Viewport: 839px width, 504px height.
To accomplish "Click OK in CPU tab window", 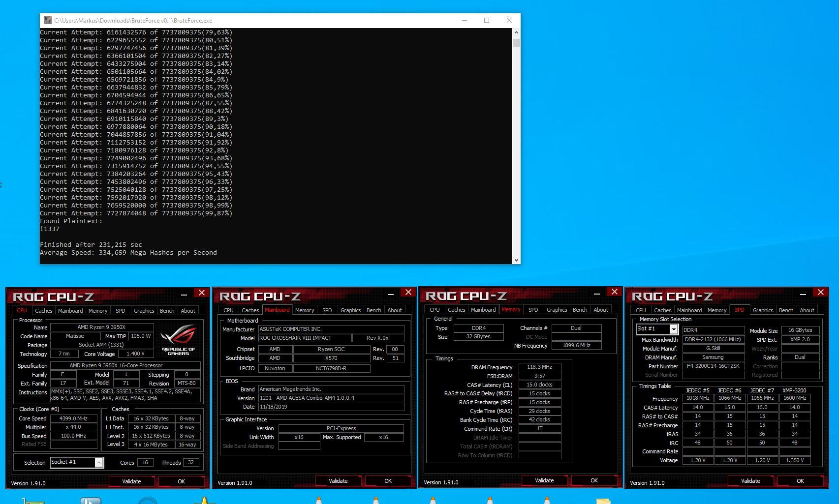I will 181,481.
